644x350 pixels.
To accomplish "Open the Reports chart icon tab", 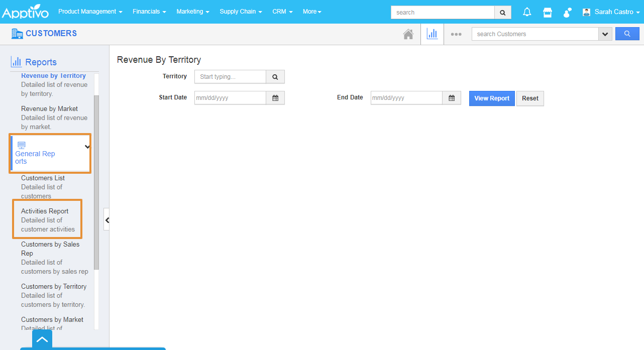I will point(432,34).
